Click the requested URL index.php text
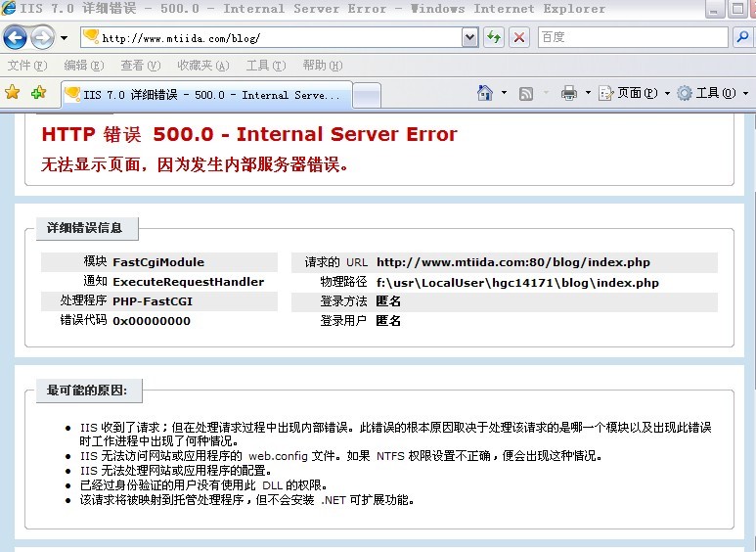The image size is (756, 552). [x=513, y=262]
